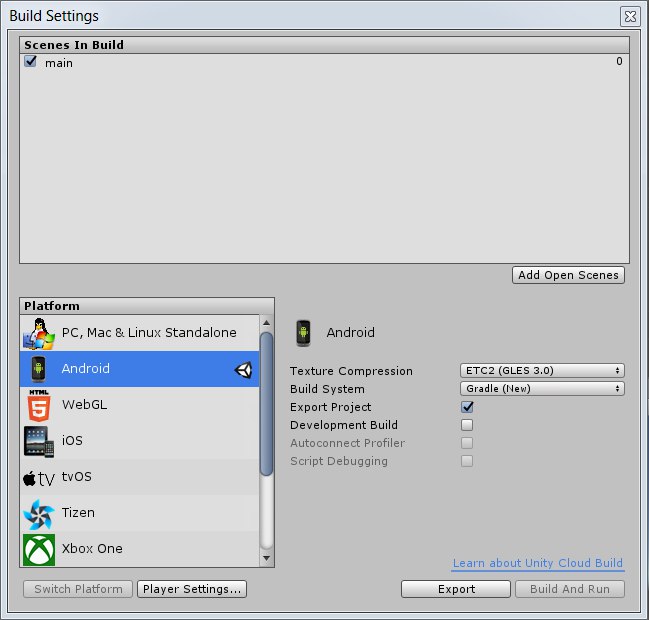Click the Export Project label
This screenshot has width=649, height=620.
pyautogui.click(x=331, y=407)
